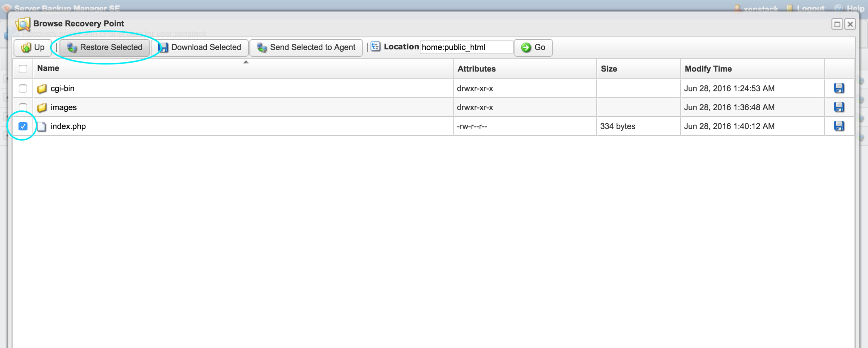Image resolution: width=868 pixels, height=348 pixels.
Task: Click save disk icon for index.php row
Action: (839, 126)
